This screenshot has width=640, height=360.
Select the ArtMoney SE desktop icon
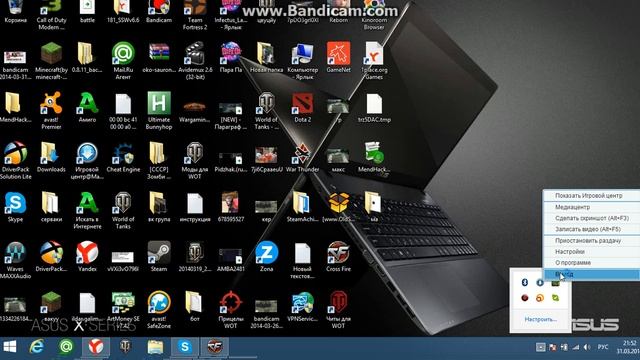tap(123, 310)
